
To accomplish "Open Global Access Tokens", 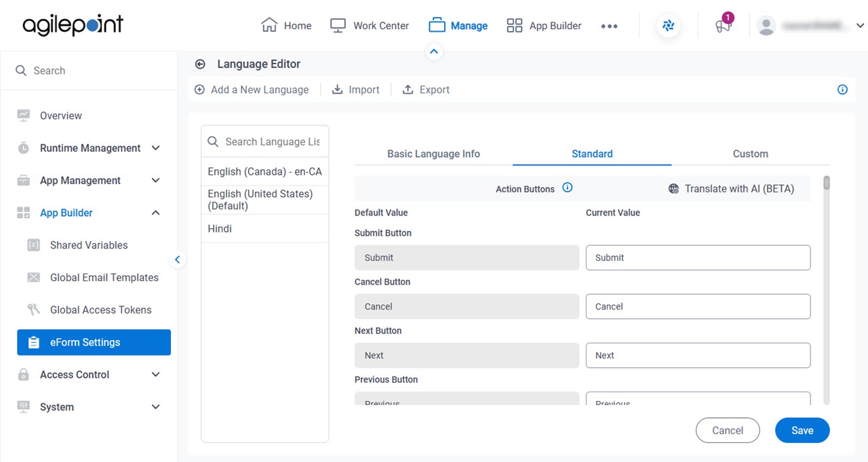I will pos(101,310).
